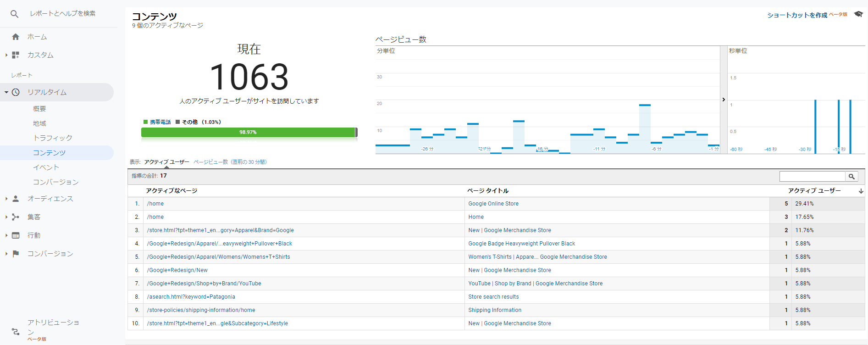Click the オーディエンス person icon

(x=16, y=199)
